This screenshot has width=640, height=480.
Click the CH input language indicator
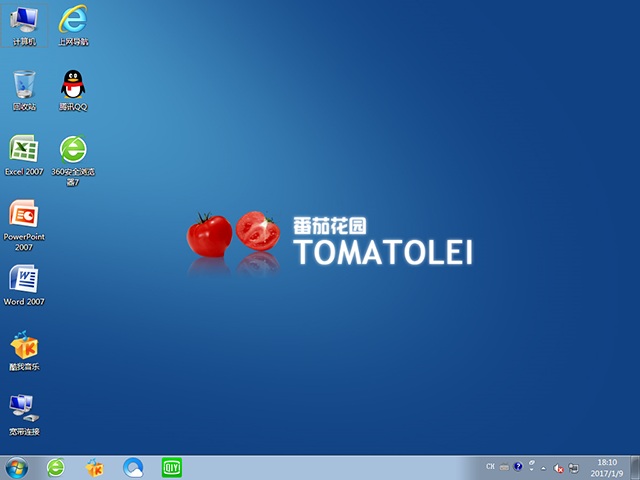click(x=490, y=467)
